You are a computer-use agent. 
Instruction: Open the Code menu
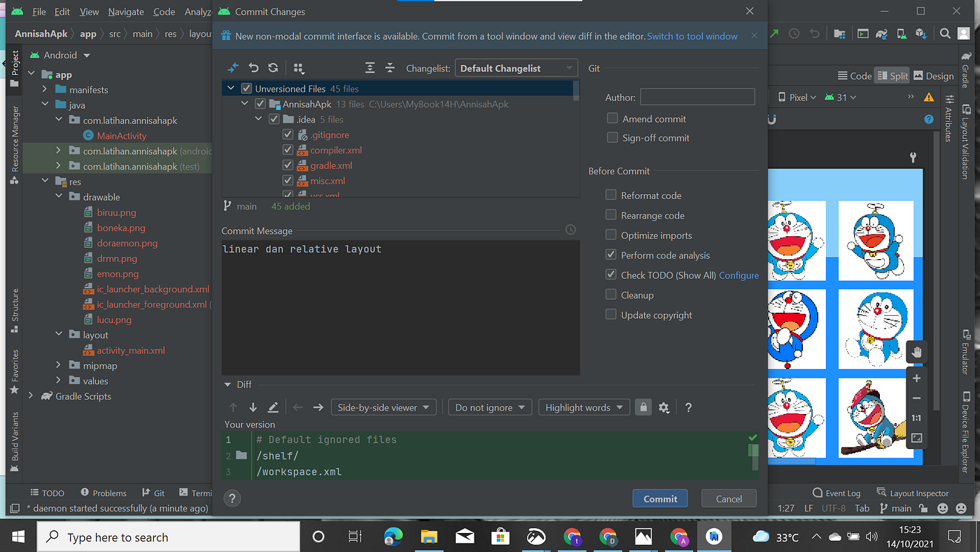pyautogui.click(x=164, y=11)
